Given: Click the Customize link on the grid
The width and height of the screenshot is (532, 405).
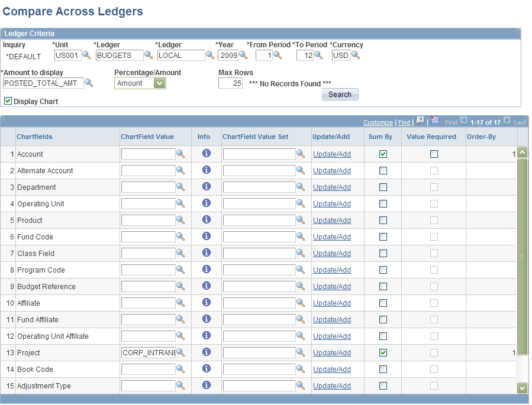Looking at the screenshot, I should [x=378, y=122].
